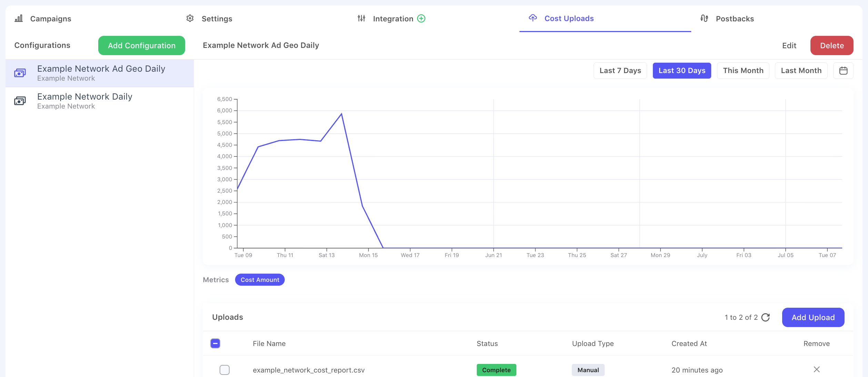
Task: Click the Campaigns bar chart icon
Action: coord(19,18)
